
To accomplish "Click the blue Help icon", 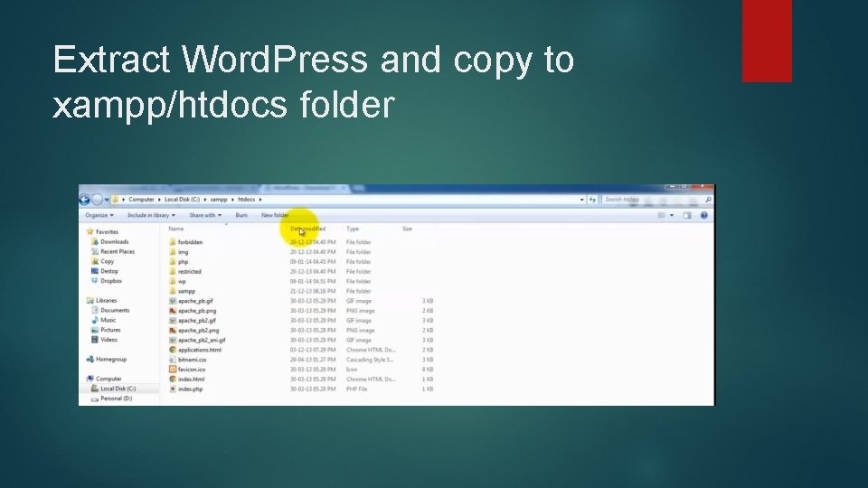I will 703,215.
